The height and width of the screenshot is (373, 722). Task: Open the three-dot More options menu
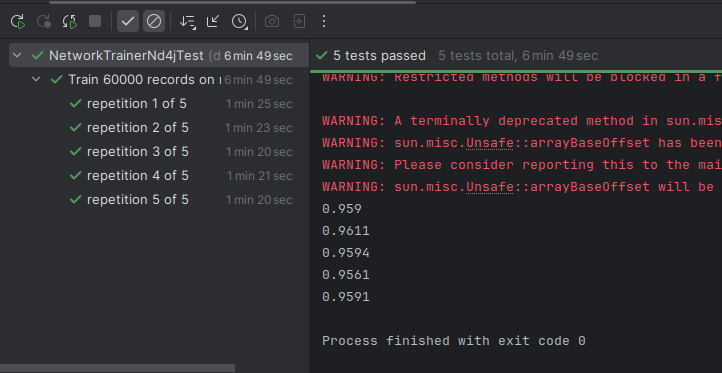pyautogui.click(x=324, y=21)
